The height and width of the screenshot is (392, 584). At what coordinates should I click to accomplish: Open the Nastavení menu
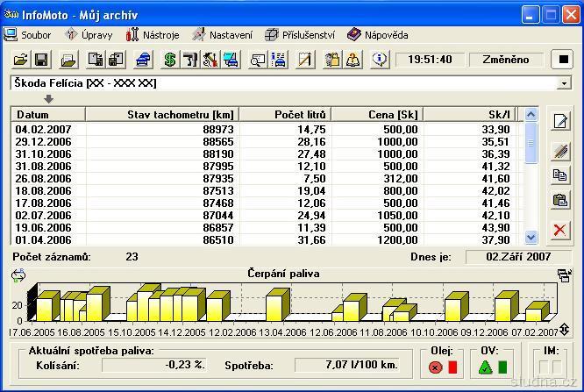point(223,35)
